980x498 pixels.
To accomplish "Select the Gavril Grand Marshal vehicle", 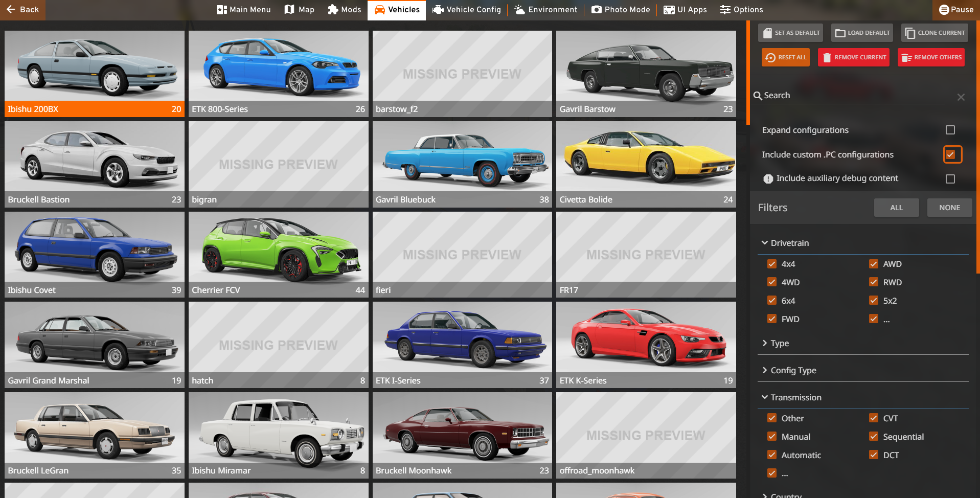I will [x=95, y=345].
